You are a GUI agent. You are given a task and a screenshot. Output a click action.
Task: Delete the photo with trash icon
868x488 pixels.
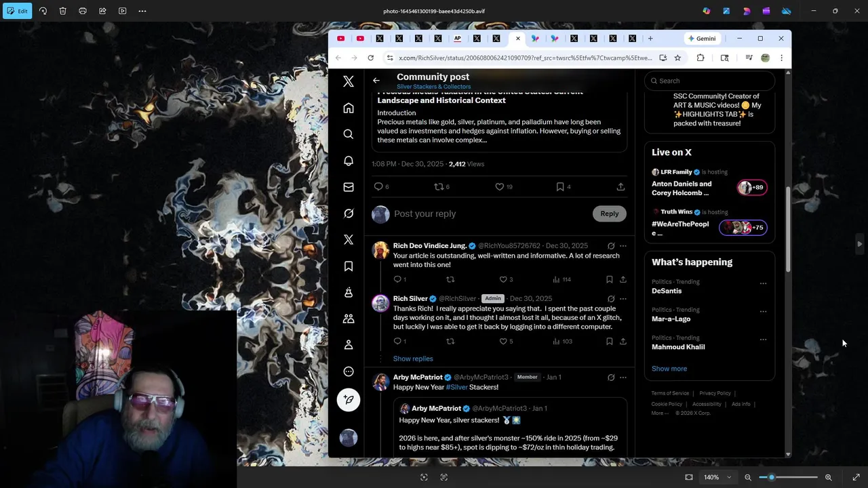coord(62,11)
